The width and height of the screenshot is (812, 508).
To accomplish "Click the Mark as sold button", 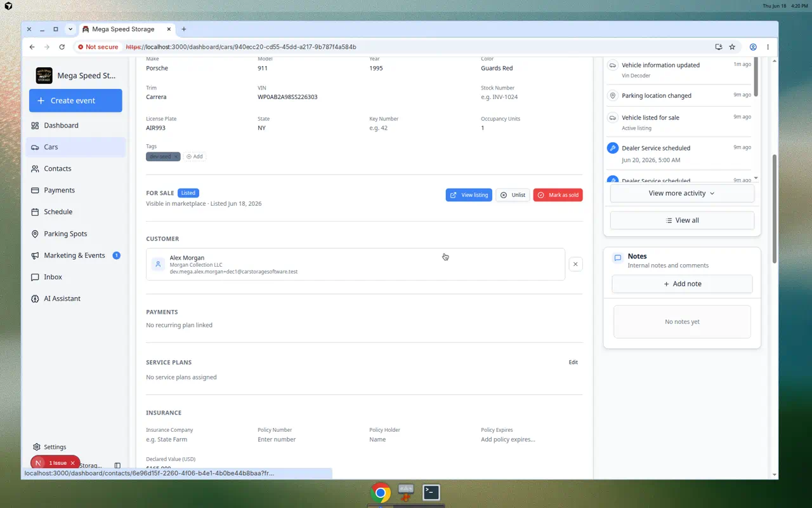I will [558, 195].
